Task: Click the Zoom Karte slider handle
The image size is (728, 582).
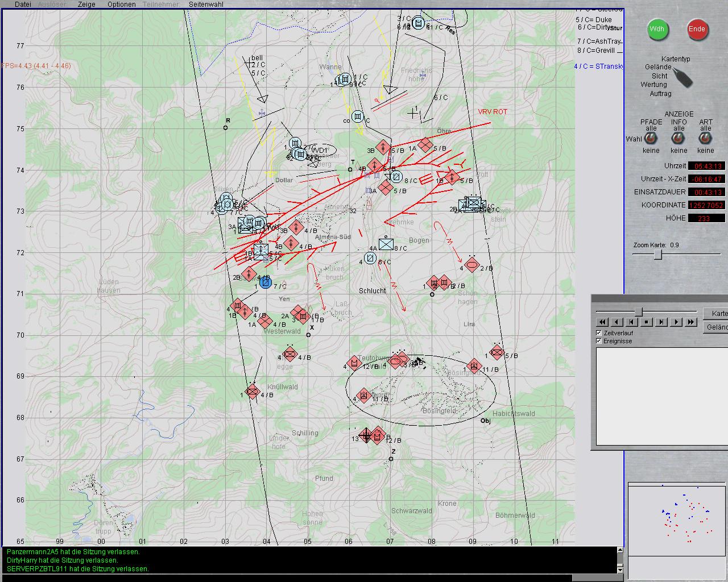Action: 657,255
